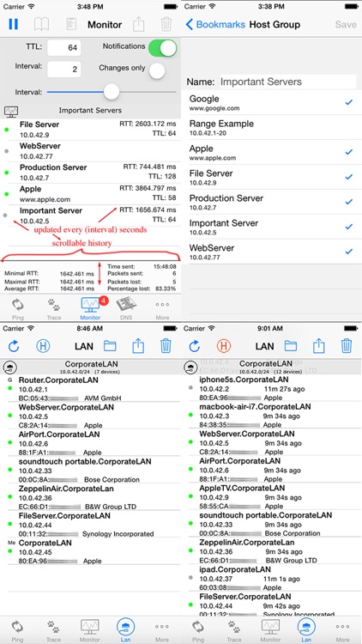Tap the red H icon on 9:01 AM LAN screen
This screenshot has width=362, height=644.
pyautogui.click(x=223, y=346)
